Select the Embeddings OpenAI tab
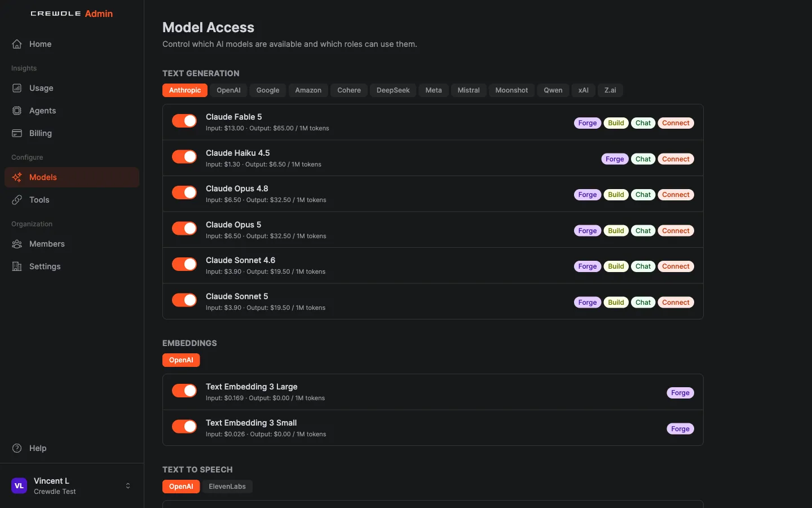812x508 pixels. pos(181,360)
